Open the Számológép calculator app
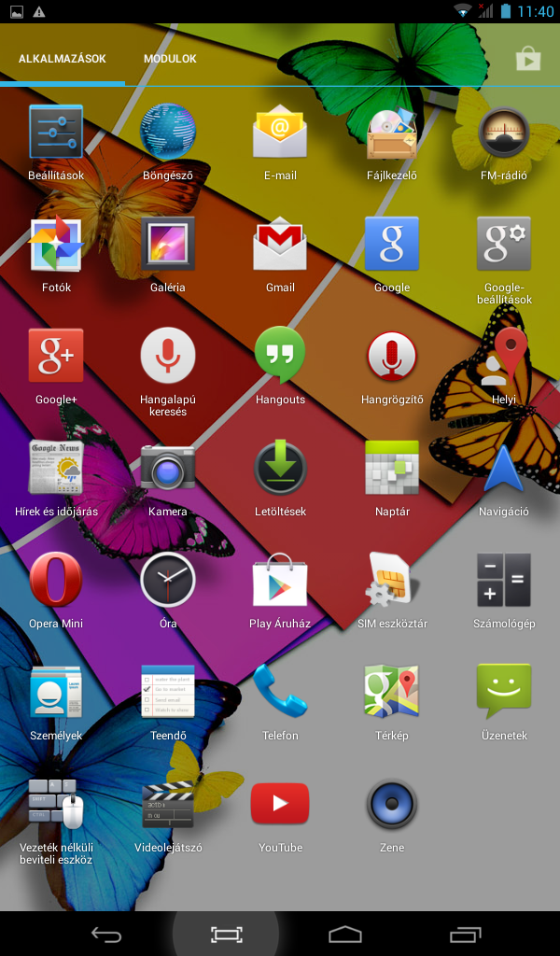Image resolution: width=560 pixels, height=956 pixels. click(x=503, y=579)
